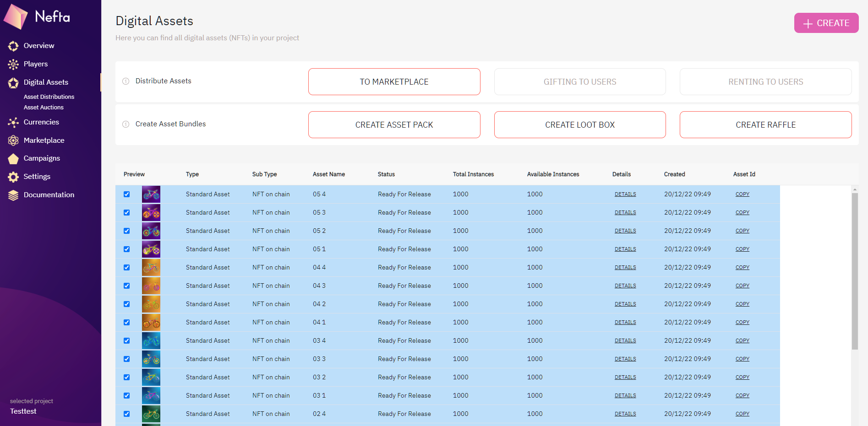Click the Sub Type column header

[264, 174]
